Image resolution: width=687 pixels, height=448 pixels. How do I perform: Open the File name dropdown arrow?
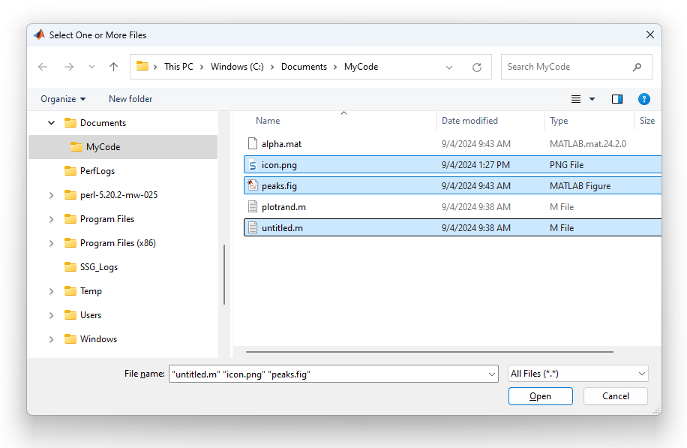(492, 374)
